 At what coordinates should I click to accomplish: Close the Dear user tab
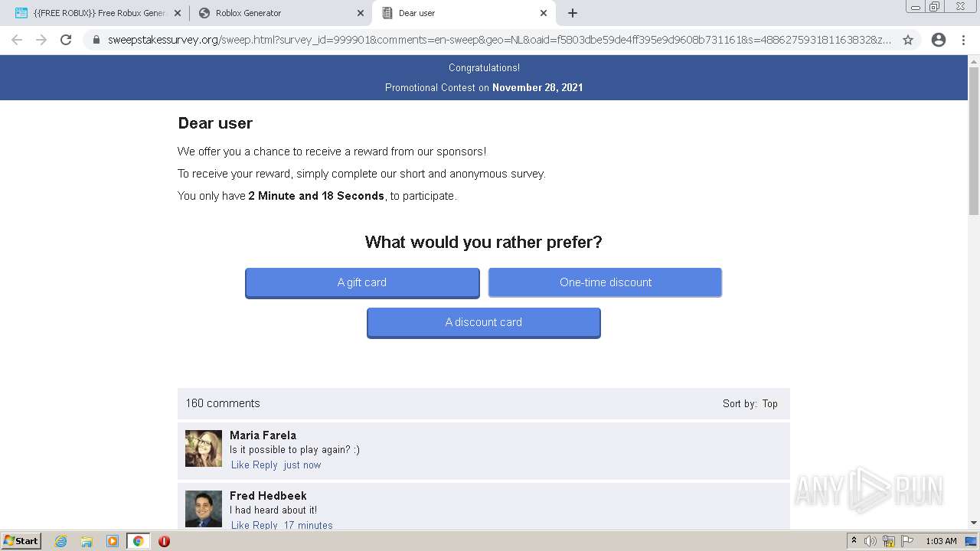pyautogui.click(x=544, y=13)
